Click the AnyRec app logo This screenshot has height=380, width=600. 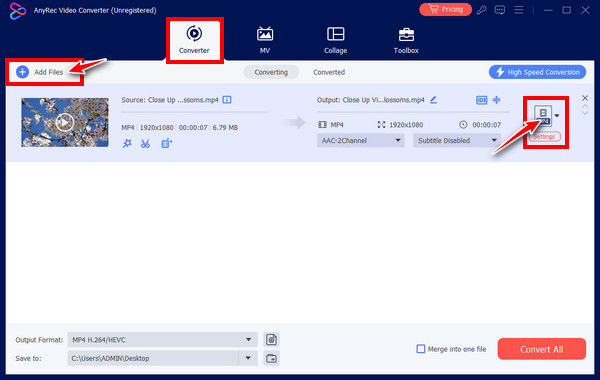click(x=18, y=11)
